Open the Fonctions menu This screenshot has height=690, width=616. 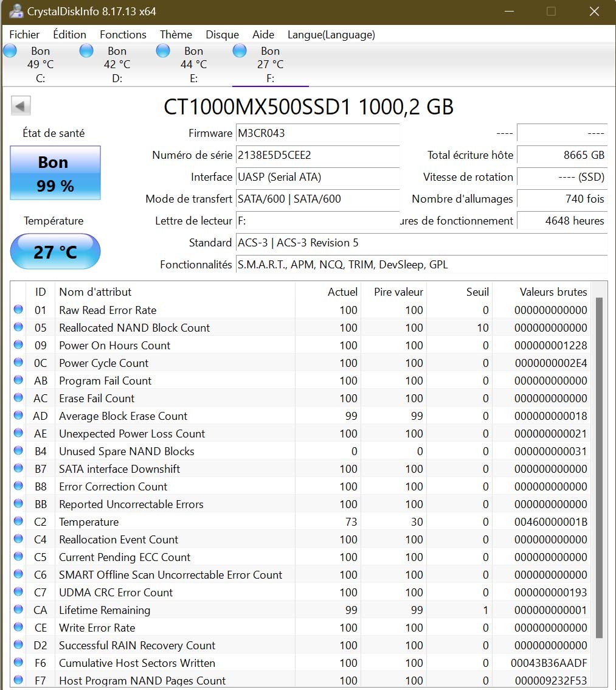click(123, 34)
